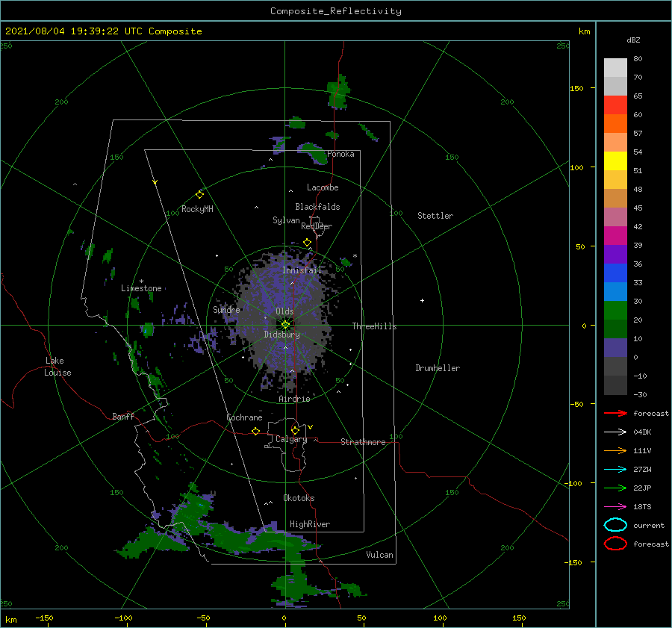
Task: Click the dBZ legend heading
Action: pos(633,40)
